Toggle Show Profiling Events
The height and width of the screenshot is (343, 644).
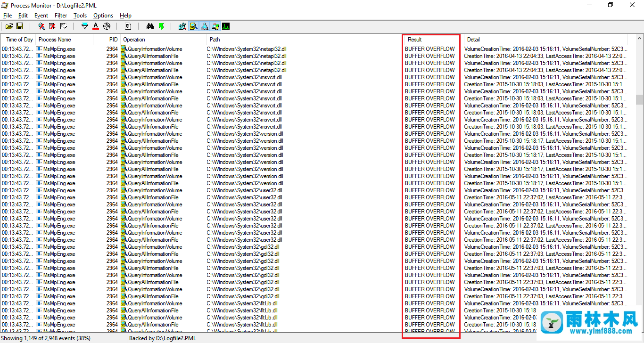(226, 26)
